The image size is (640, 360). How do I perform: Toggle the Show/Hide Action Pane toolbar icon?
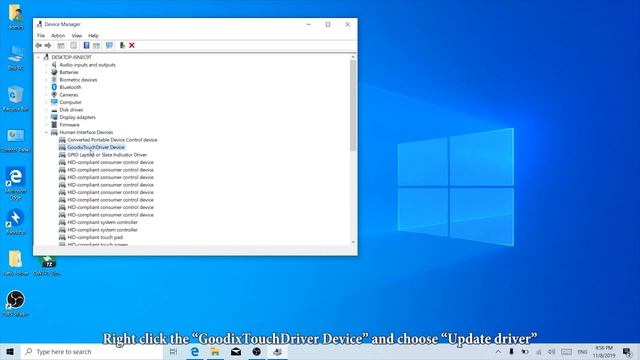click(96, 45)
